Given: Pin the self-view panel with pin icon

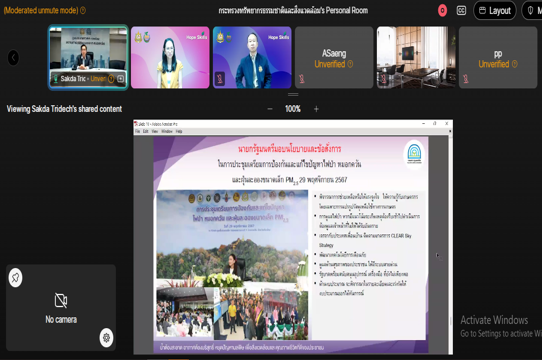Looking at the screenshot, I should (16, 277).
